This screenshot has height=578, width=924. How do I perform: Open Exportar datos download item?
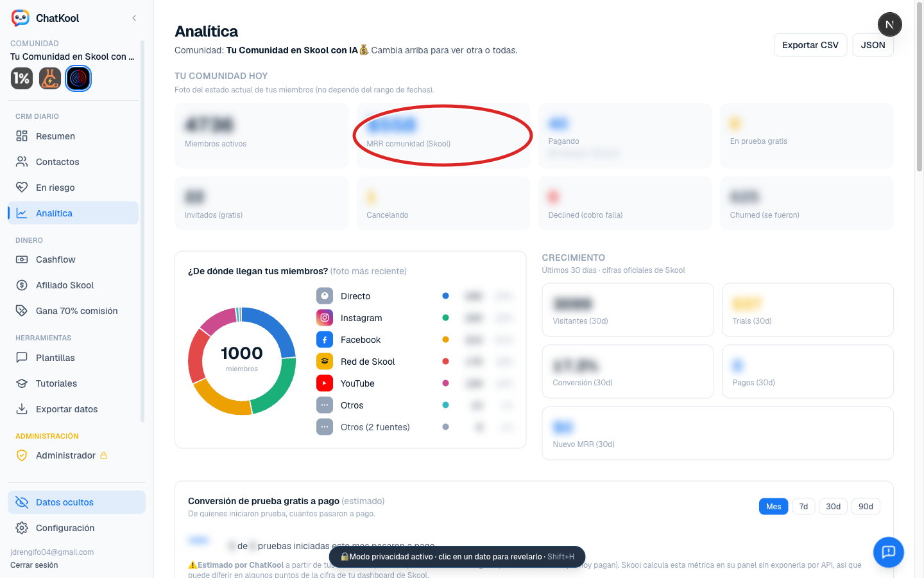coord(73,409)
